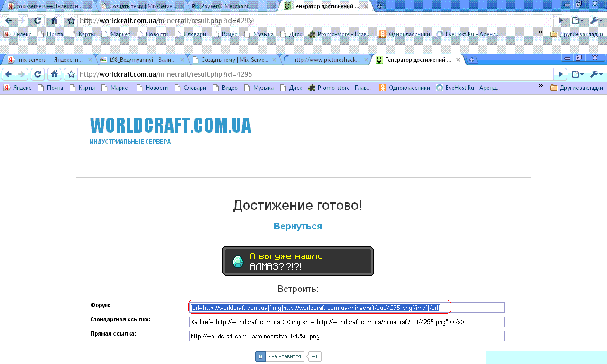The height and width of the screenshot is (364, 607).
Task: Open Одноклассники bookmark in the upper bookmarks bar
Action: (x=405, y=34)
